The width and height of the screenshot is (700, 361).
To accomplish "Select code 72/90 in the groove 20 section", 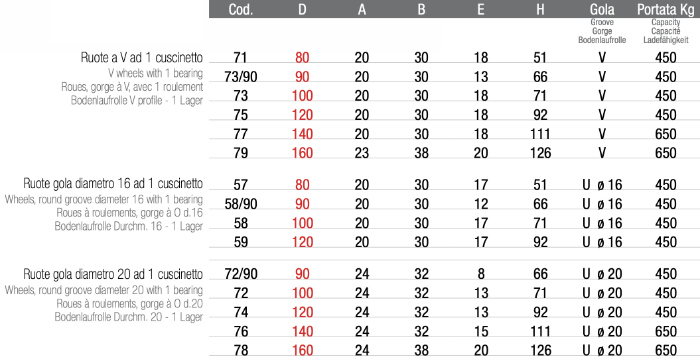I will [241, 274].
